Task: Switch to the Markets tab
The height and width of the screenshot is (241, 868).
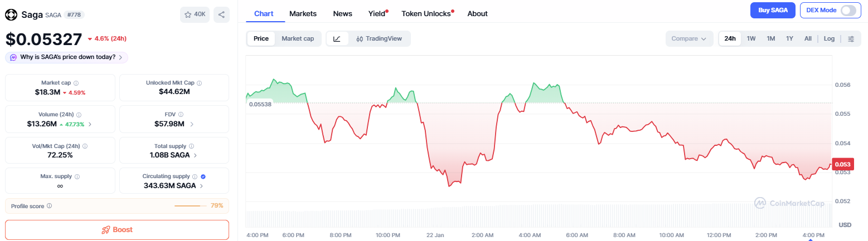Action: pos(303,13)
